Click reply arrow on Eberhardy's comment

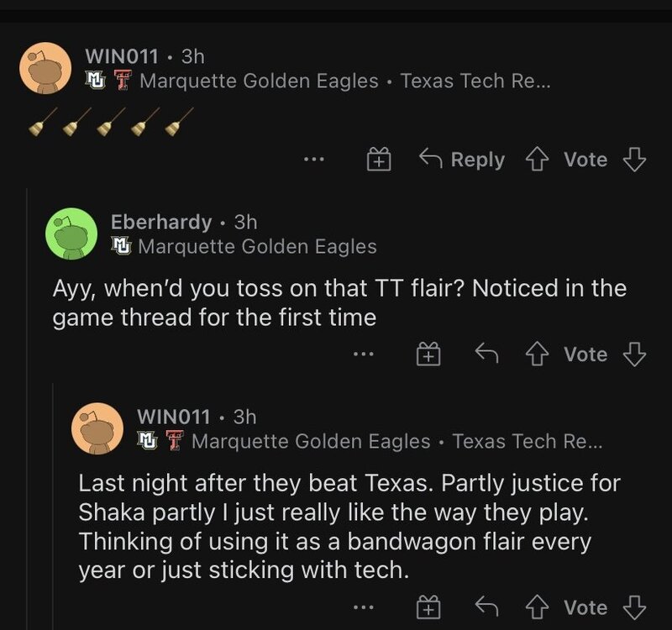486,354
